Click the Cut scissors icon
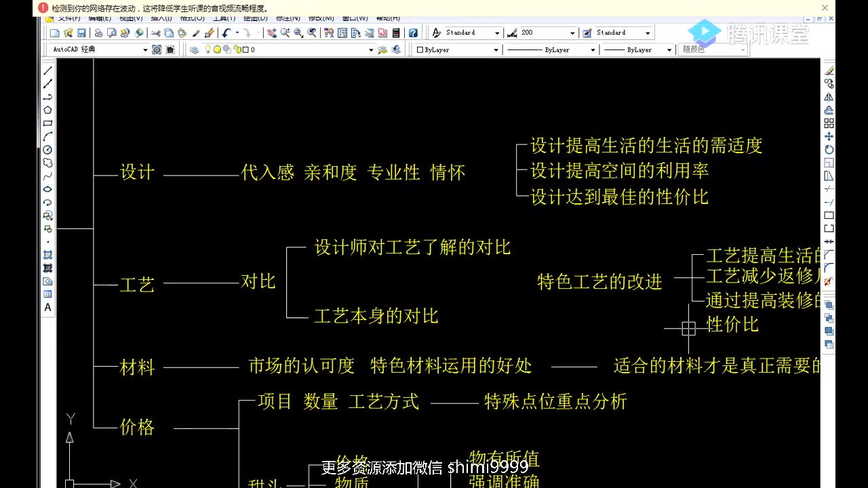Viewport: 868px width, 488px height. point(156,33)
